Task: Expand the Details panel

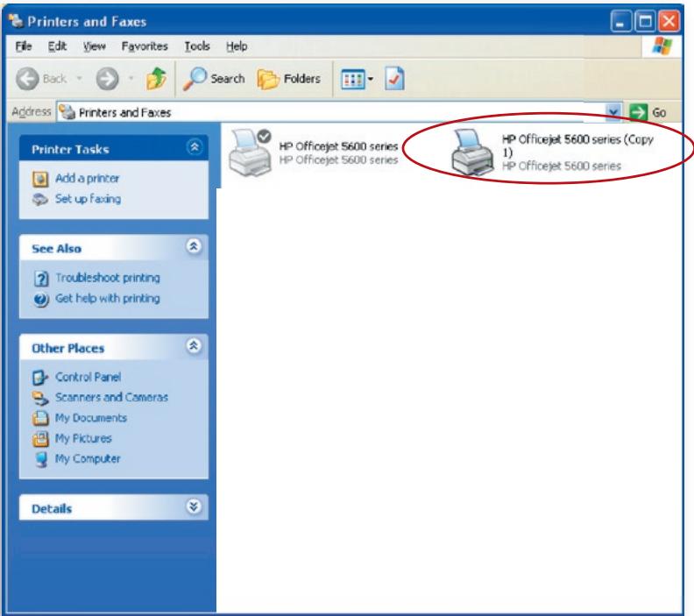Action: (x=194, y=506)
